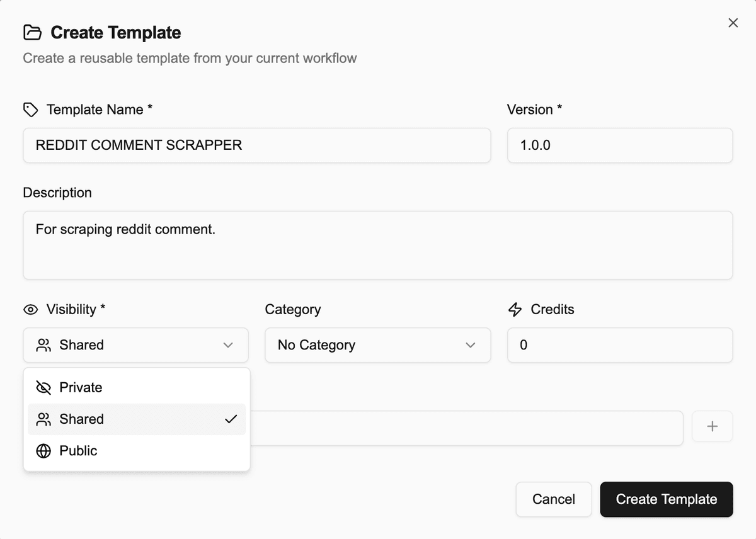This screenshot has height=539, width=756.
Task: Click the chevron on the No Category selector
Action: click(470, 345)
